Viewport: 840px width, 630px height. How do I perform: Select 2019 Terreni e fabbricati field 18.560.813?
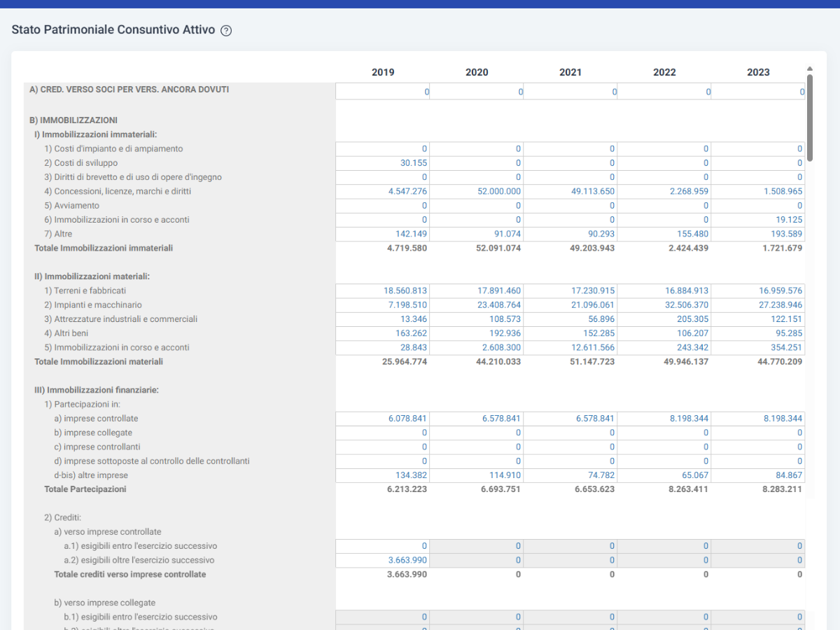tap(383, 291)
